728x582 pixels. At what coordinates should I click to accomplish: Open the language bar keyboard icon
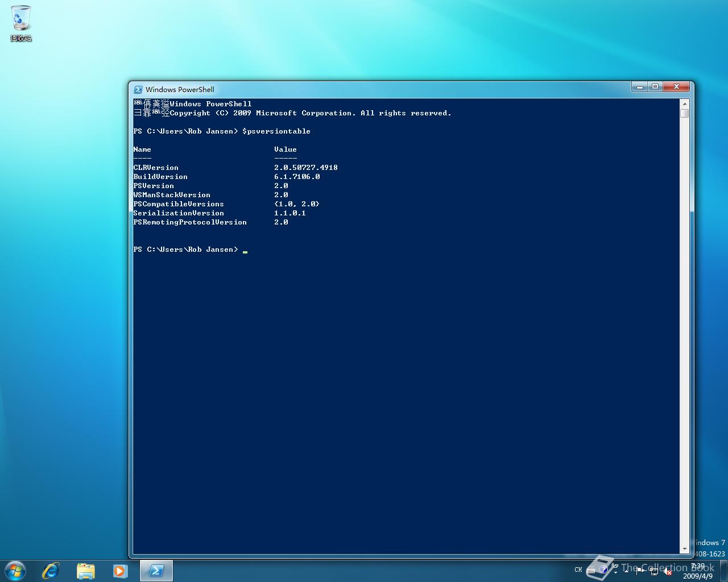coord(591,570)
